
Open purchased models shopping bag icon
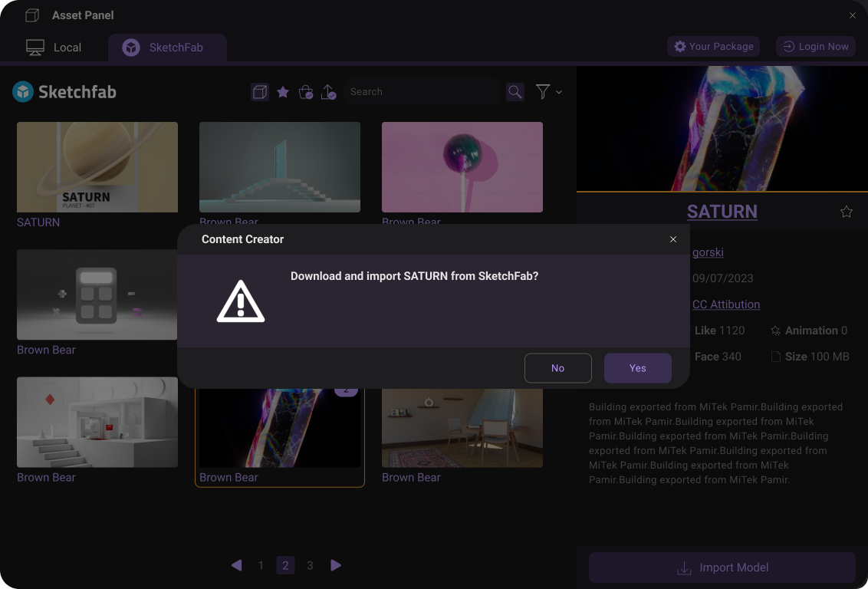coord(306,92)
